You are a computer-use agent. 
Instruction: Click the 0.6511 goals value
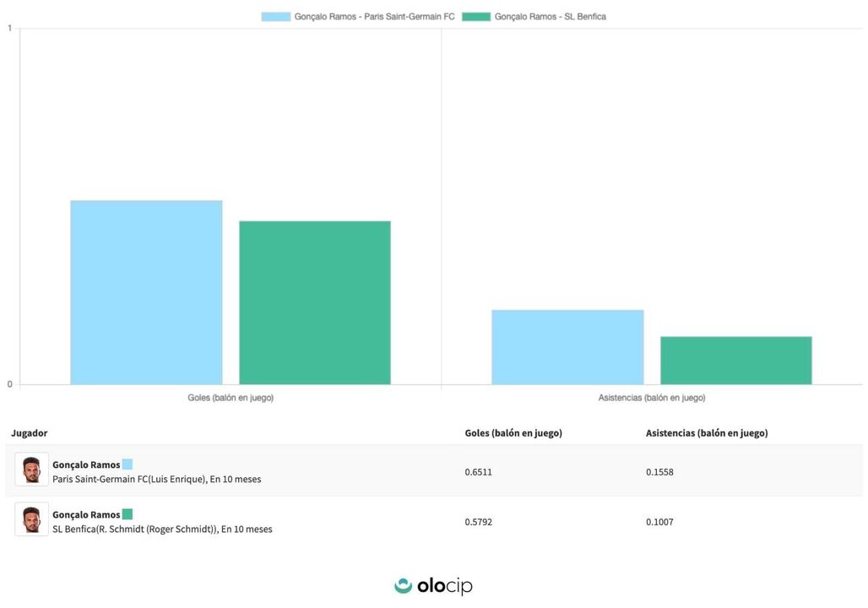tap(478, 472)
